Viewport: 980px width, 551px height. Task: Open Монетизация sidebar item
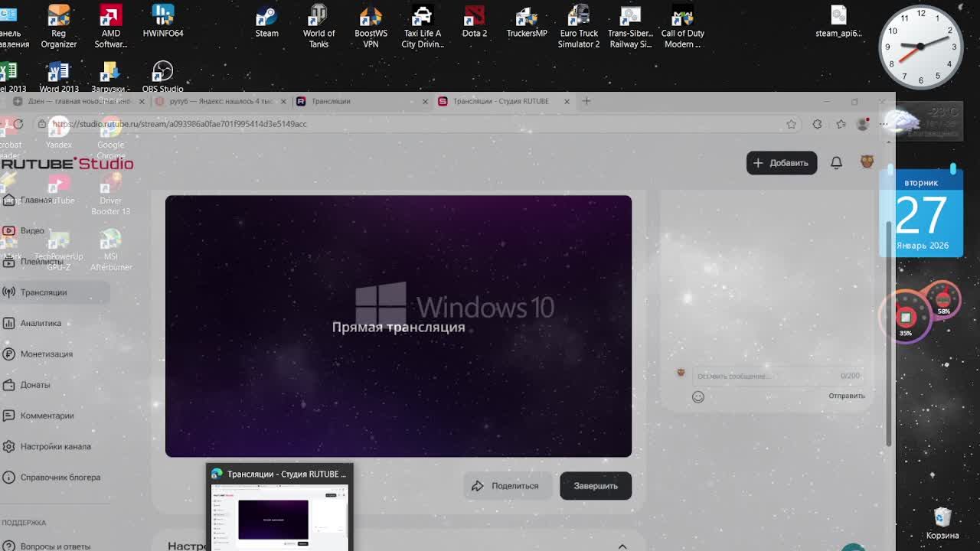(x=47, y=354)
